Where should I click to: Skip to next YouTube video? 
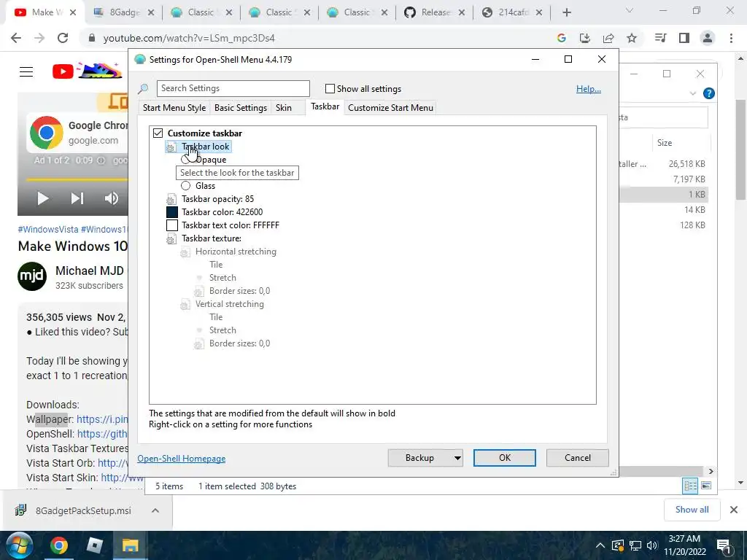[77, 198]
